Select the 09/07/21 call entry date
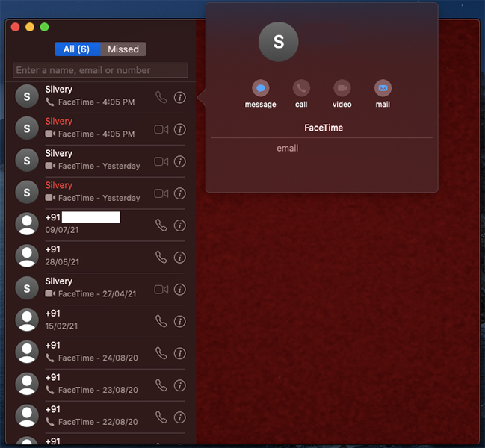Viewport: 485px width, 448px height. point(62,230)
